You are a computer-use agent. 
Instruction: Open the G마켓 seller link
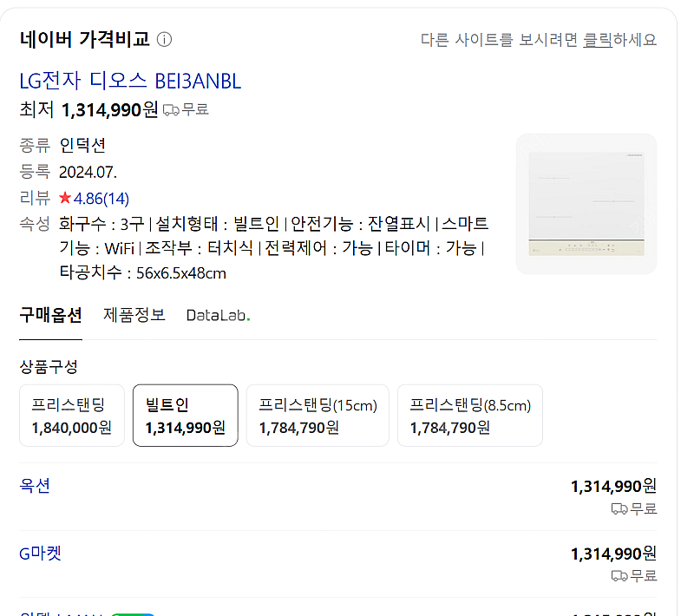[x=40, y=554]
